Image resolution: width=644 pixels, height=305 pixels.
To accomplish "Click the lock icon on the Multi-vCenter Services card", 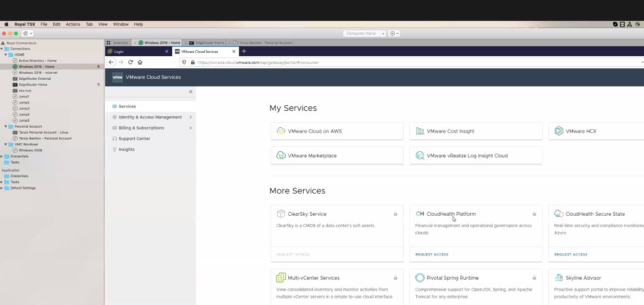I will click(x=395, y=278).
